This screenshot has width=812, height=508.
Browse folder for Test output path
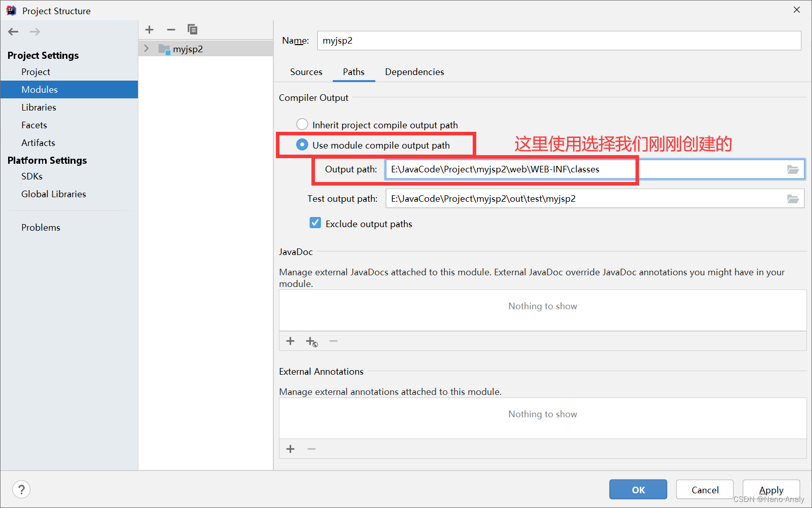(x=793, y=199)
